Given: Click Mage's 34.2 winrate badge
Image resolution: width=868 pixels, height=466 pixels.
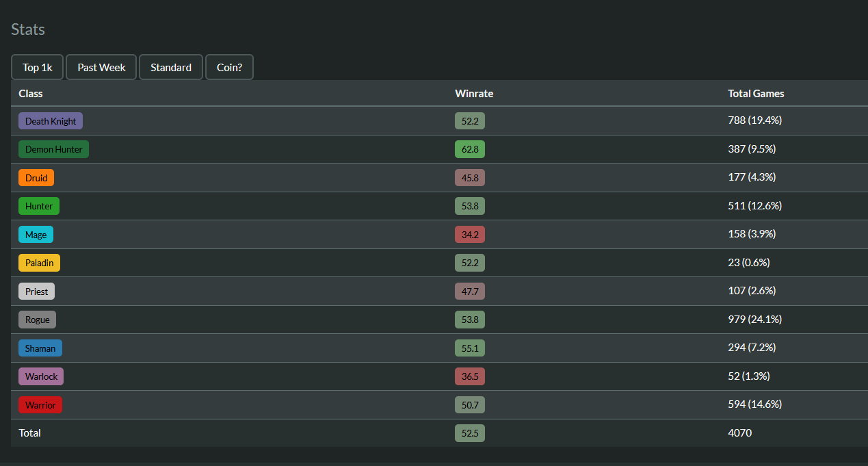Looking at the screenshot, I should (470, 235).
